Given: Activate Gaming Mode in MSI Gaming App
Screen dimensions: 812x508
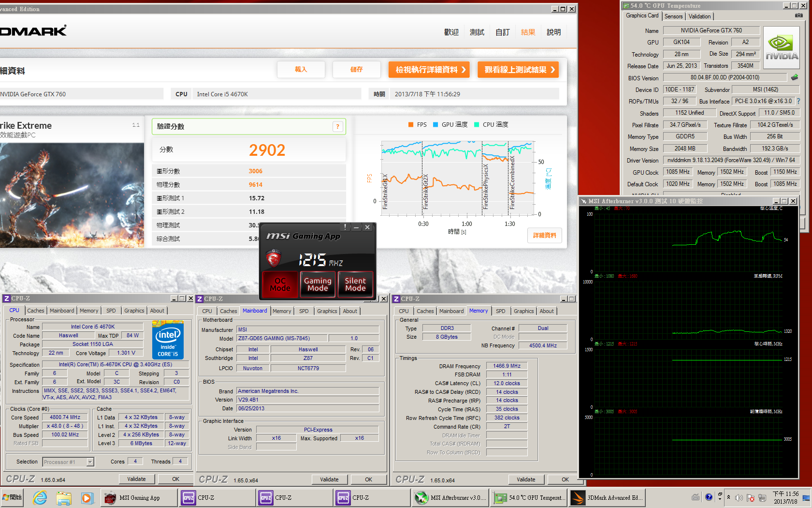Looking at the screenshot, I should tap(318, 284).
